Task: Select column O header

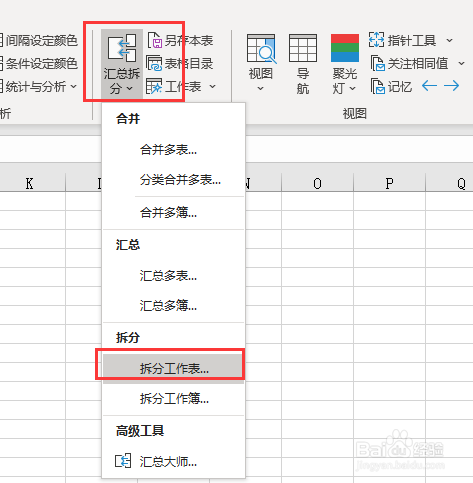Action: 317,183
